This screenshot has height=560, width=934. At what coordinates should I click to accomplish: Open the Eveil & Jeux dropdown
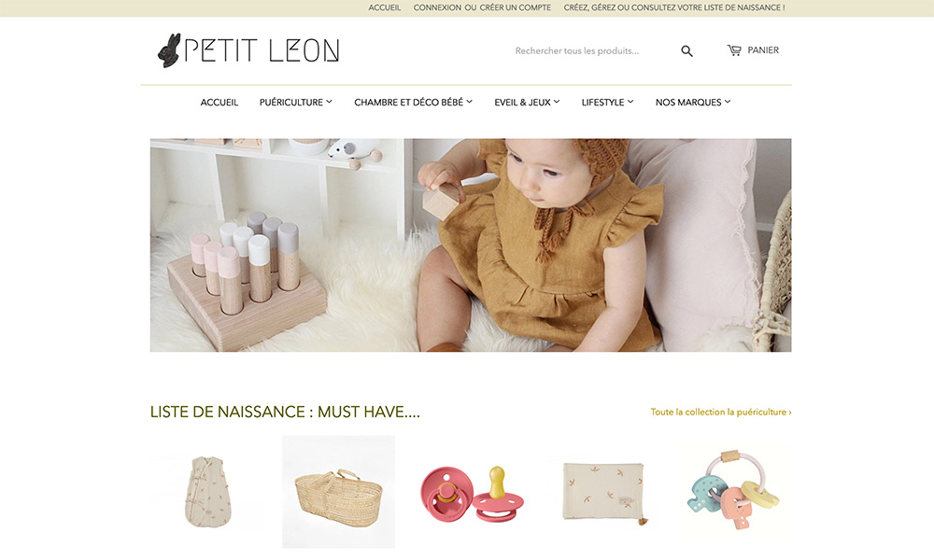(527, 103)
